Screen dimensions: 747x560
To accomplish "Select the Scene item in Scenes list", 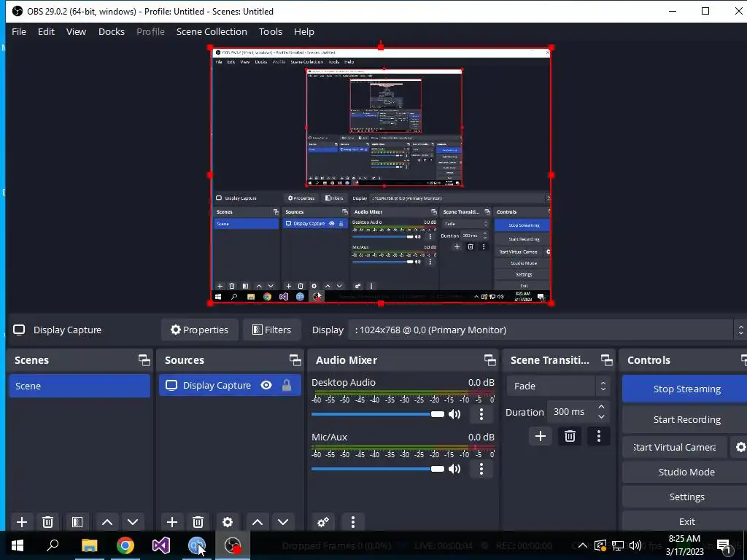I will 80,386.
